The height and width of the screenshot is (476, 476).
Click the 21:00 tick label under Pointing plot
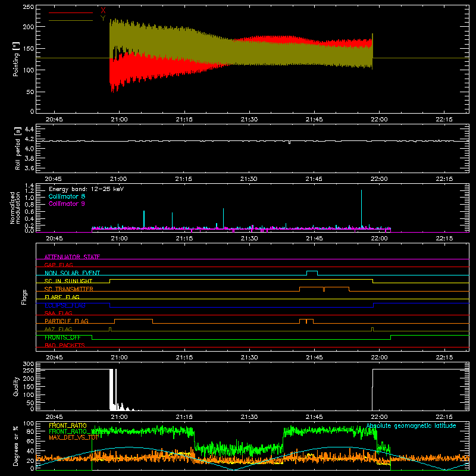click(119, 120)
